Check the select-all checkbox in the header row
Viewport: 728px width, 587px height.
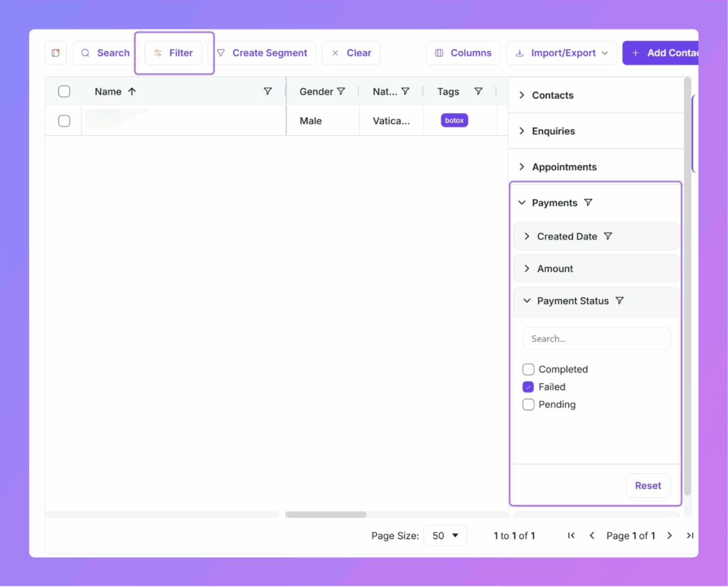(64, 91)
